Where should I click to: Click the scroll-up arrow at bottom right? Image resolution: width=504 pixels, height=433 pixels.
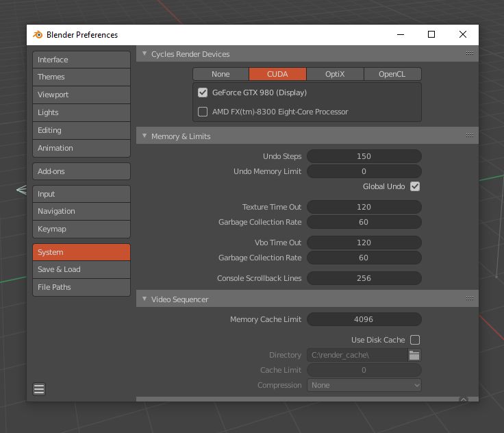coord(464,399)
